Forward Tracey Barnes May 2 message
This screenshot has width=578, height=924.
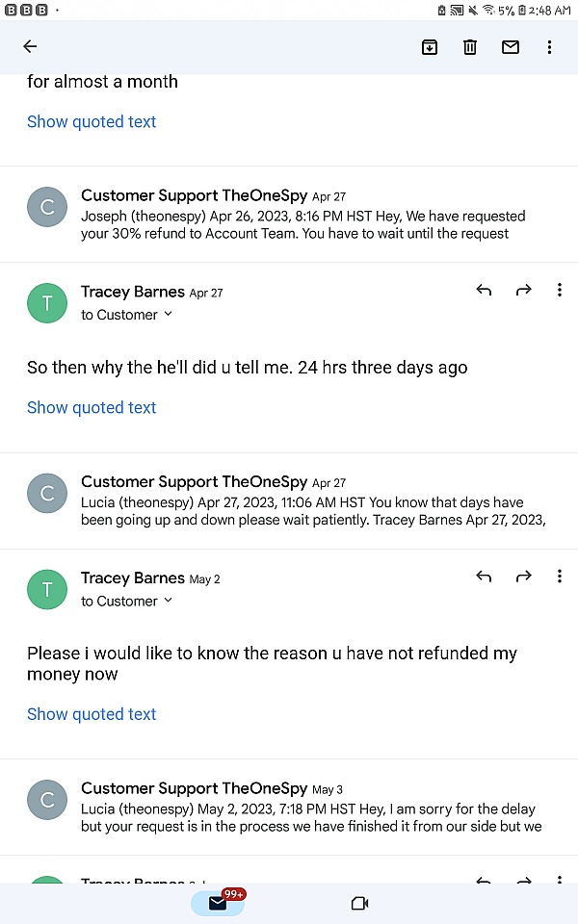coord(523,577)
